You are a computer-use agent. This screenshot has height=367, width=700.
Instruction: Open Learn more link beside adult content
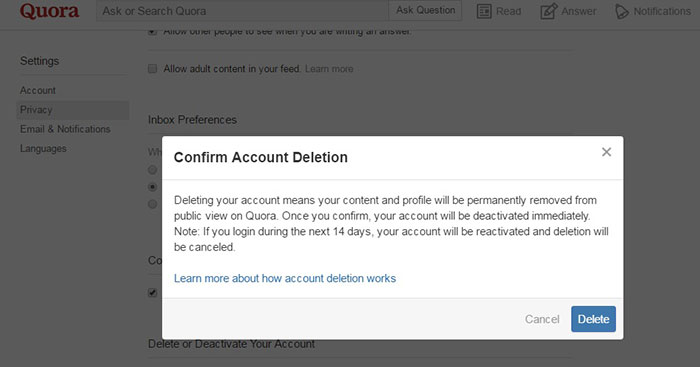[x=329, y=69]
